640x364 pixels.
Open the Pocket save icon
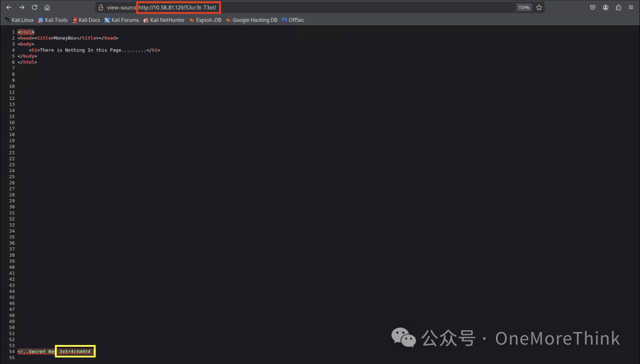(593, 7)
